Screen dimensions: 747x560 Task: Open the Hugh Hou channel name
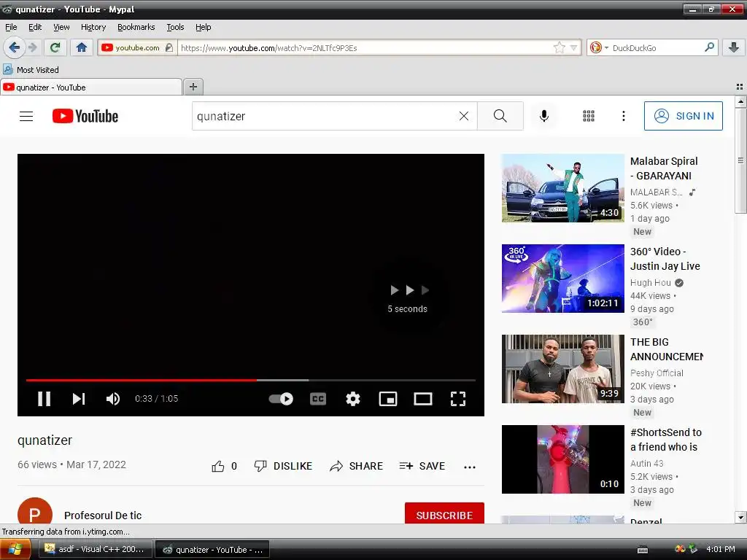650,282
